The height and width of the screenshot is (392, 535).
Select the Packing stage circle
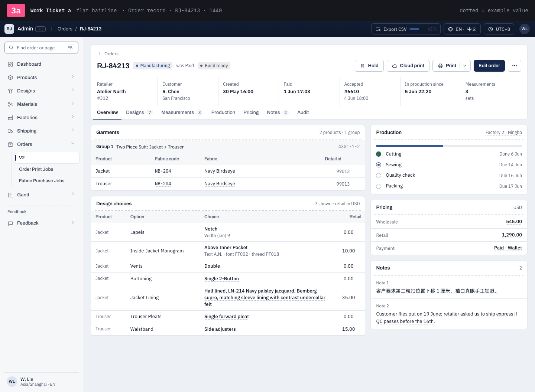point(379,186)
